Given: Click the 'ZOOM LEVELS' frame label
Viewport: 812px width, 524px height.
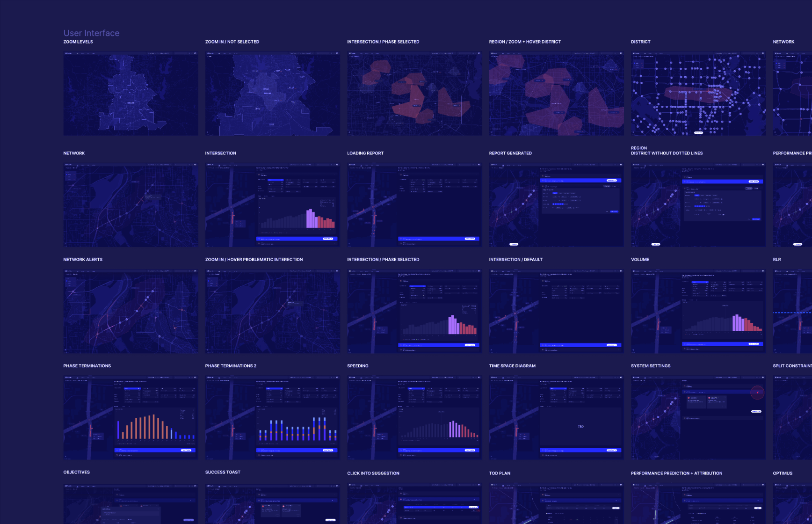Looking at the screenshot, I should (x=78, y=42).
